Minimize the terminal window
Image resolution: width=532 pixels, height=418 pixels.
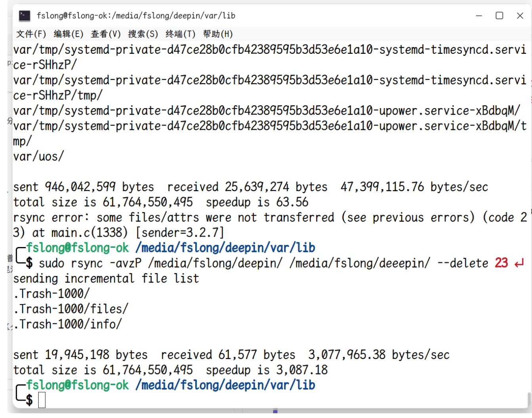479,16
